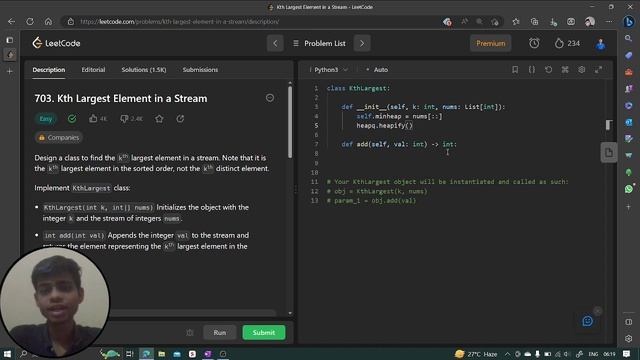Toggle fullscreen editor icon
The image size is (640, 360).
(x=598, y=70)
